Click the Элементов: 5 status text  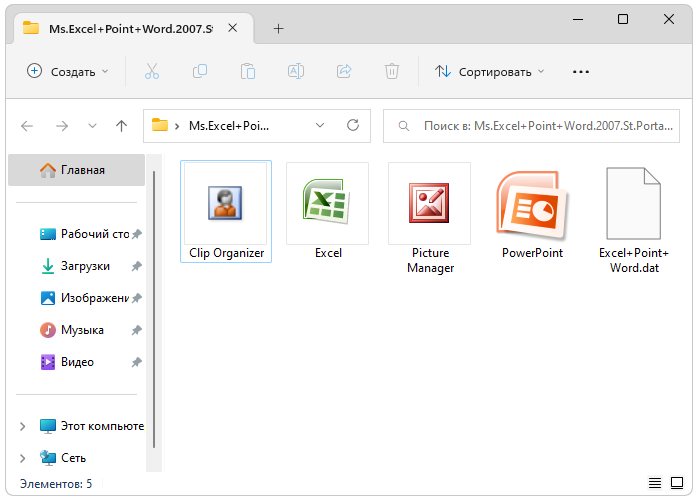56,484
